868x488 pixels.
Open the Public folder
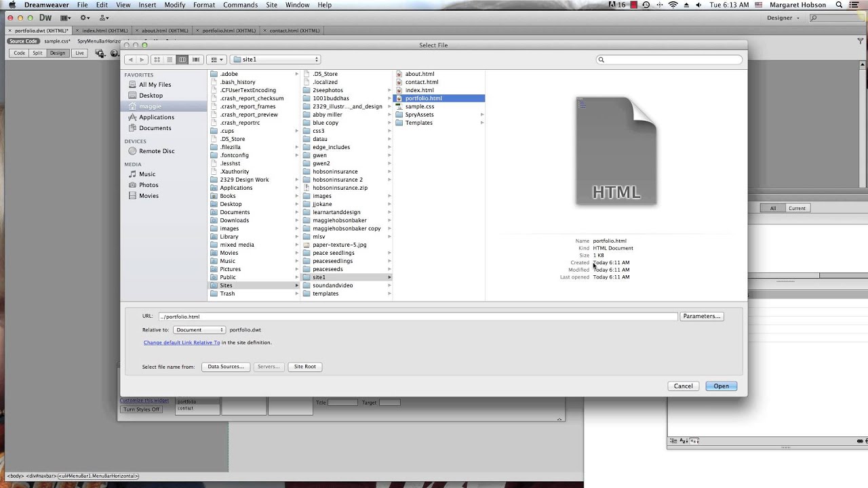point(228,277)
